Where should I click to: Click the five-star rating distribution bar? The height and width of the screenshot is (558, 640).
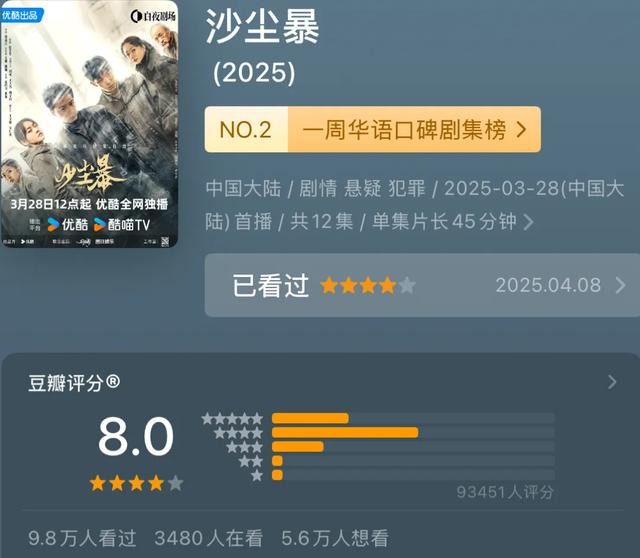point(413,418)
